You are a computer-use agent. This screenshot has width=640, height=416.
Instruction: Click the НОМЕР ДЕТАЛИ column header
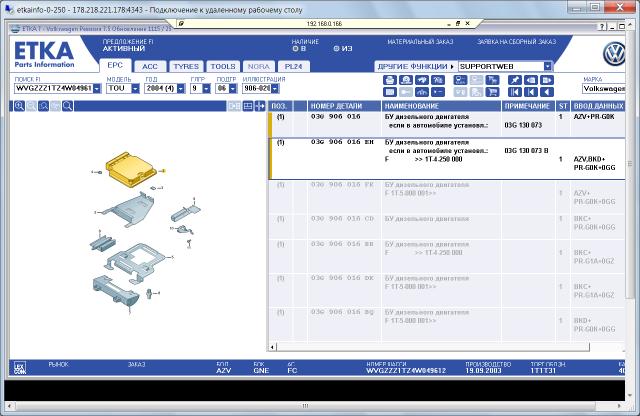(344, 106)
